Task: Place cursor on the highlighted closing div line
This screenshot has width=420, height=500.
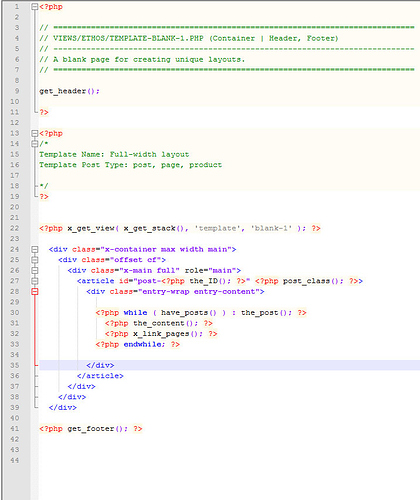Action: pos(229,365)
